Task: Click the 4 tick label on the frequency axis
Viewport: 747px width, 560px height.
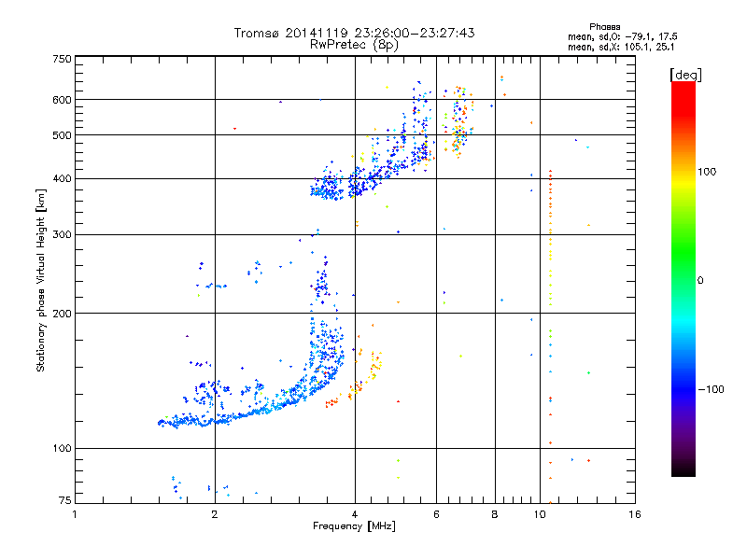Action: click(x=354, y=514)
